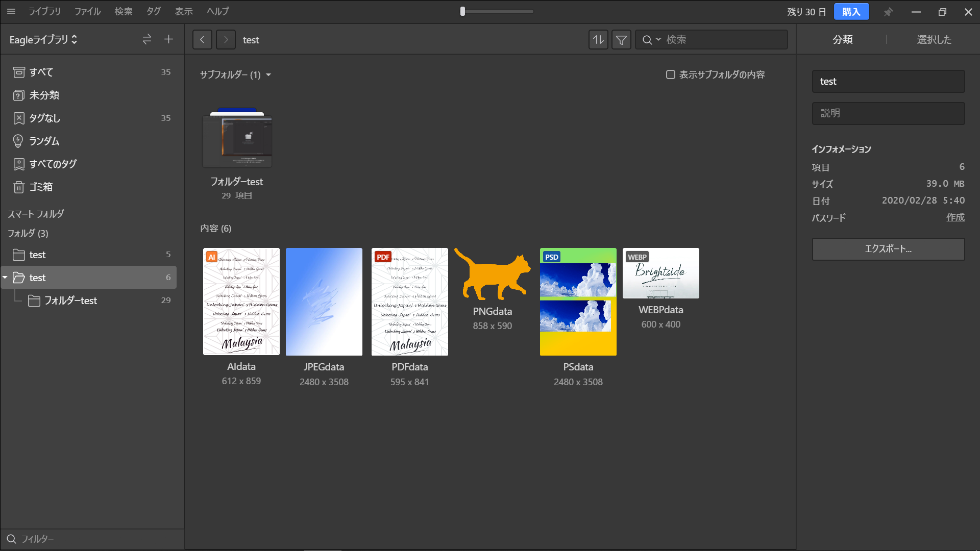Click the folder icon of フォルダーtest in sidebar
The width and height of the screenshot is (980, 551).
click(x=34, y=301)
